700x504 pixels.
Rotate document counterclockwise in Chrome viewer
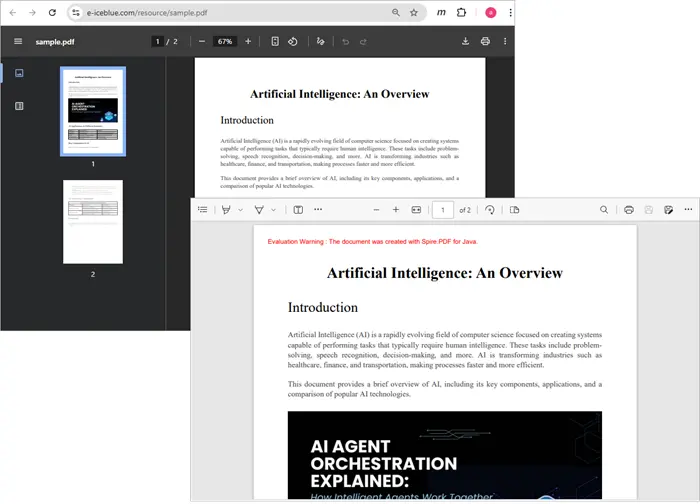(x=293, y=42)
